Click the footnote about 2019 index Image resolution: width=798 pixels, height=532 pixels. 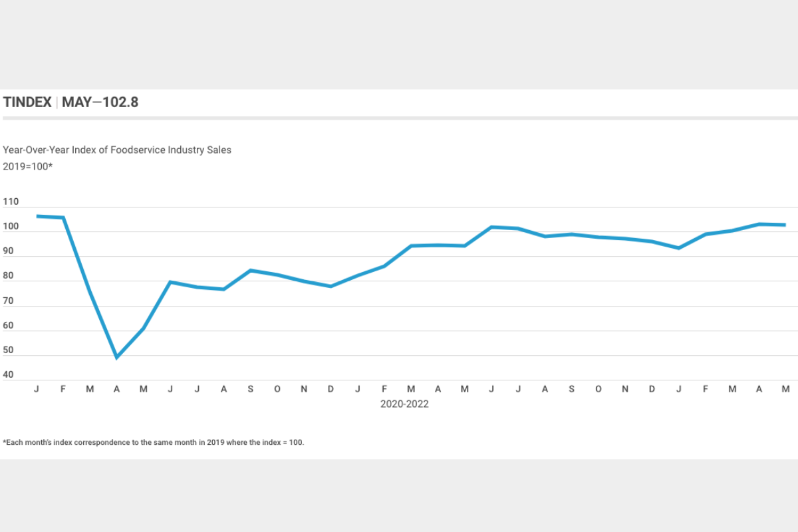pyautogui.click(x=154, y=442)
